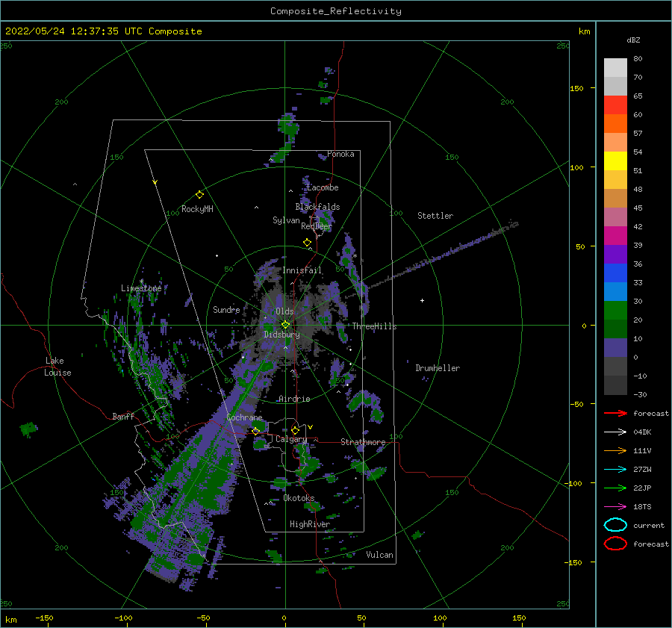
Task: Select the slate purple 0-10 dBZ swatch
Action: [x=615, y=348]
